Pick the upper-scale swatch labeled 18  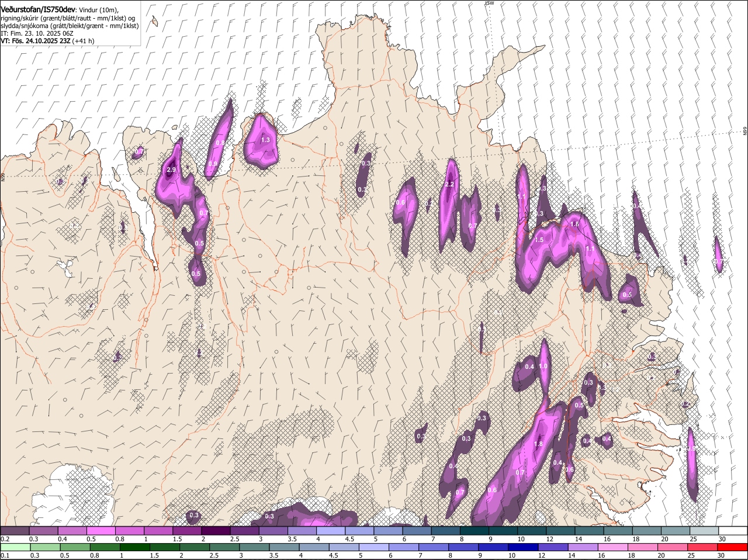(x=647, y=531)
